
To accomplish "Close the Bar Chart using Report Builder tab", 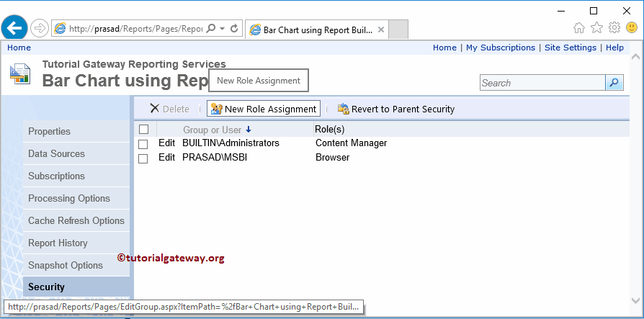I will 381,30.
